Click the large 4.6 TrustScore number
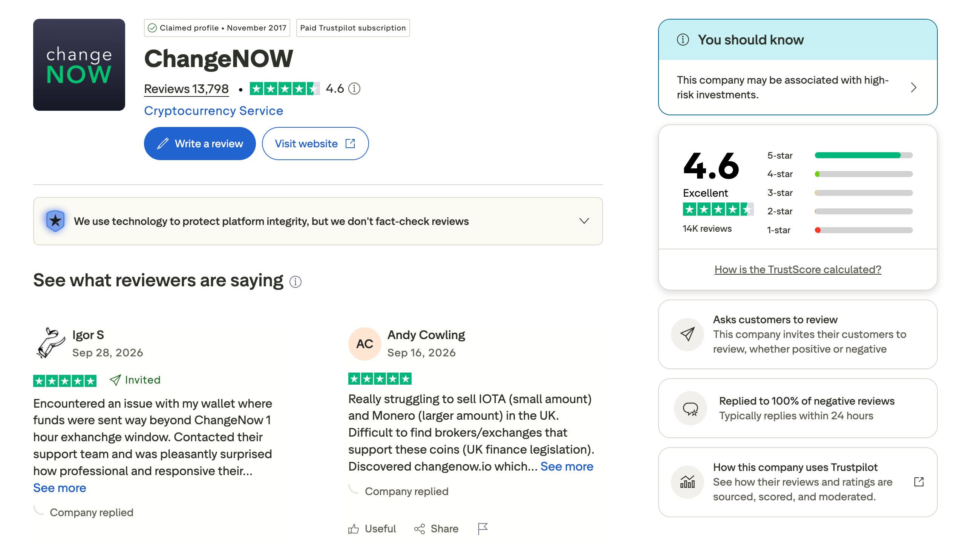The height and width of the screenshot is (541, 980). click(x=710, y=165)
